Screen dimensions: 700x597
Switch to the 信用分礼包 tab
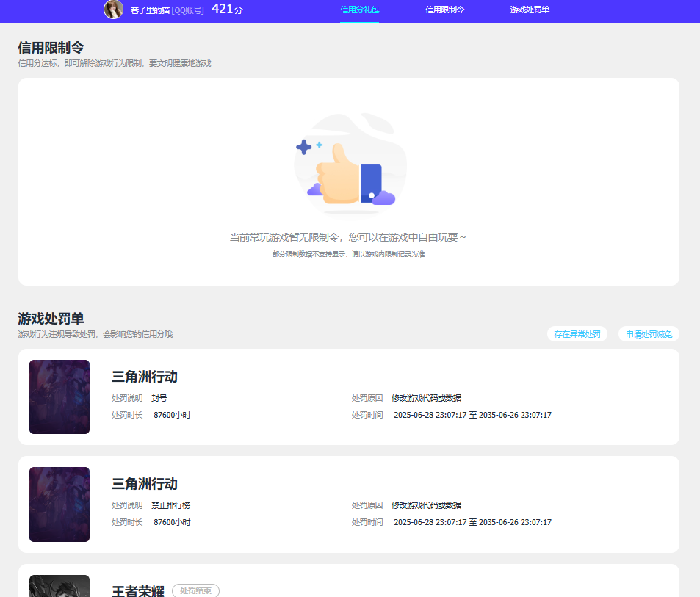359,10
